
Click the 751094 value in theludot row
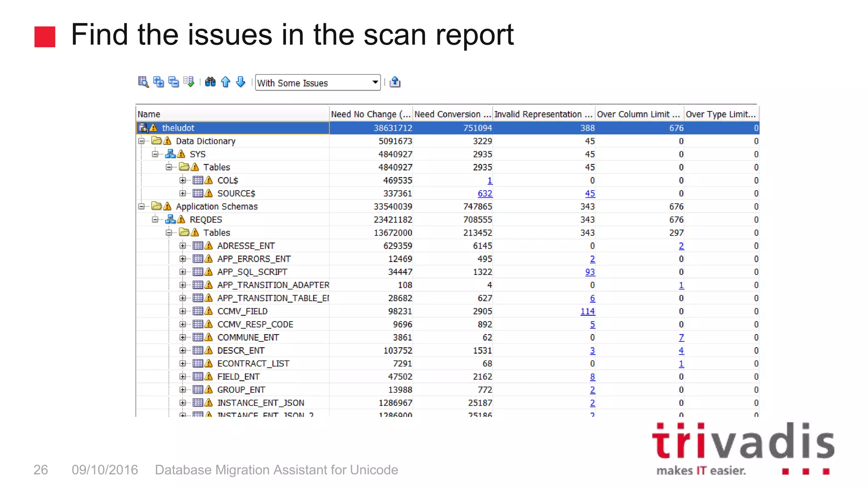(x=478, y=128)
